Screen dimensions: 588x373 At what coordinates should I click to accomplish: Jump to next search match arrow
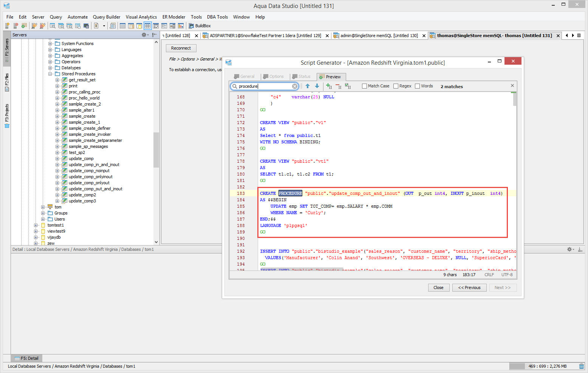tap(317, 86)
